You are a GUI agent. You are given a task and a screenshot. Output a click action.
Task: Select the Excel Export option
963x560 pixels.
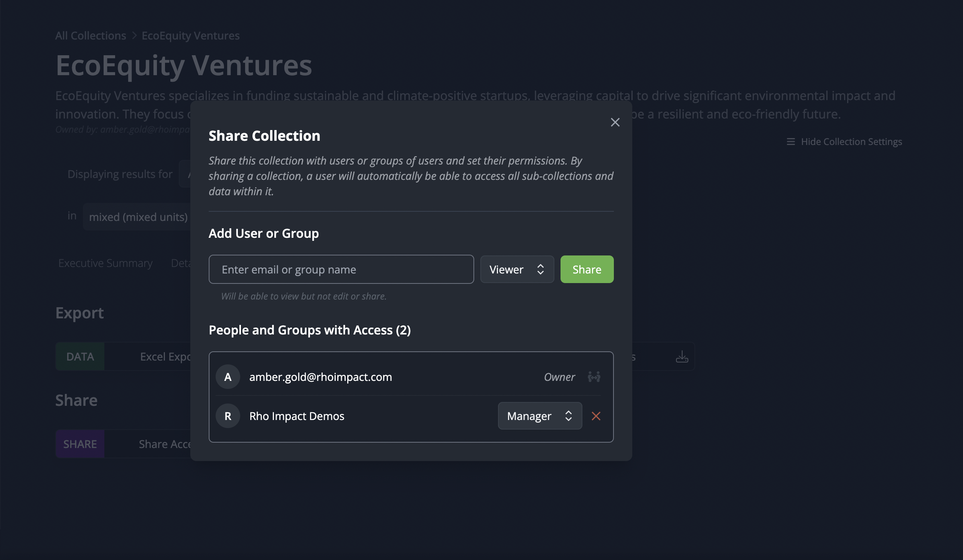coord(165,357)
